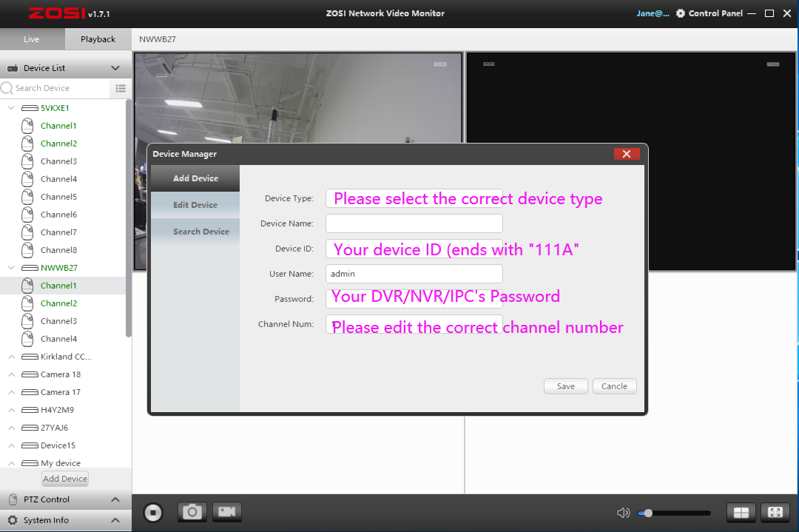Click the list view icon beside search
The height and width of the screenshot is (532, 799).
(121, 88)
